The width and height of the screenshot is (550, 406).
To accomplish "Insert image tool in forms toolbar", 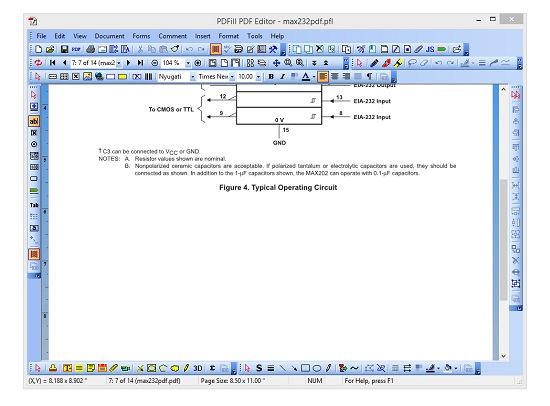I will coord(87,76).
